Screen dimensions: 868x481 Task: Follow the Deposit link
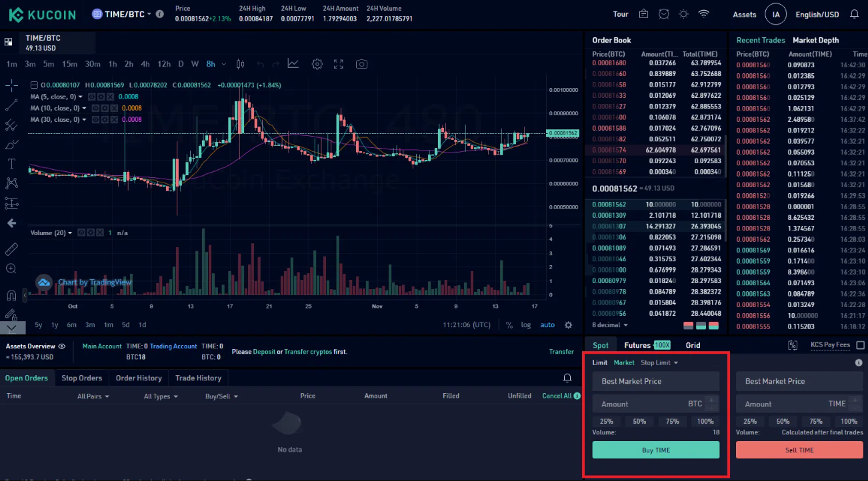click(265, 352)
